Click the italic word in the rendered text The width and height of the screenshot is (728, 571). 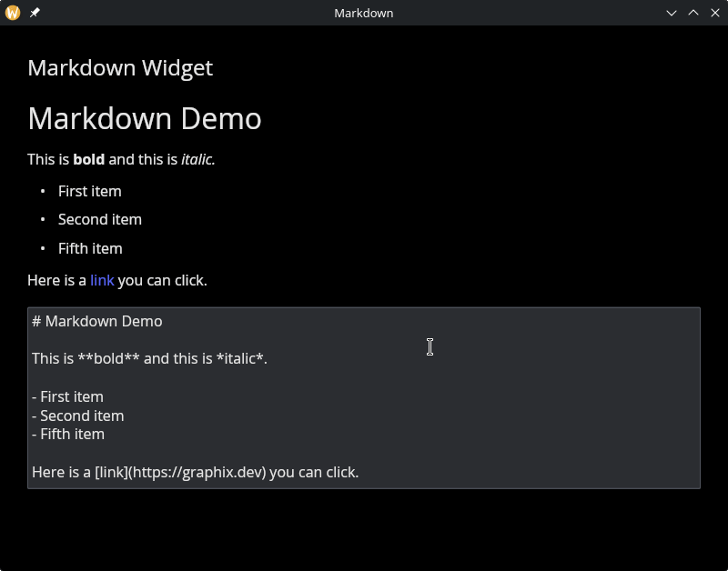click(196, 159)
